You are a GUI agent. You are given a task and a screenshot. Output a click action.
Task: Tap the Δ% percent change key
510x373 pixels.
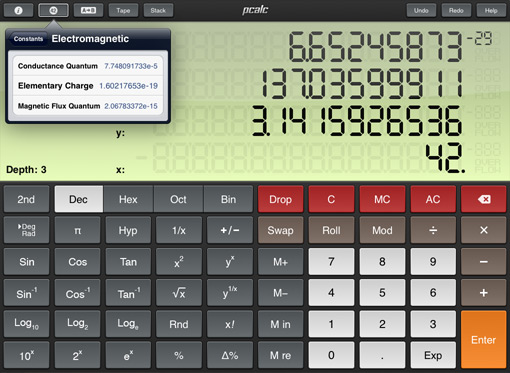click(230, 355)
